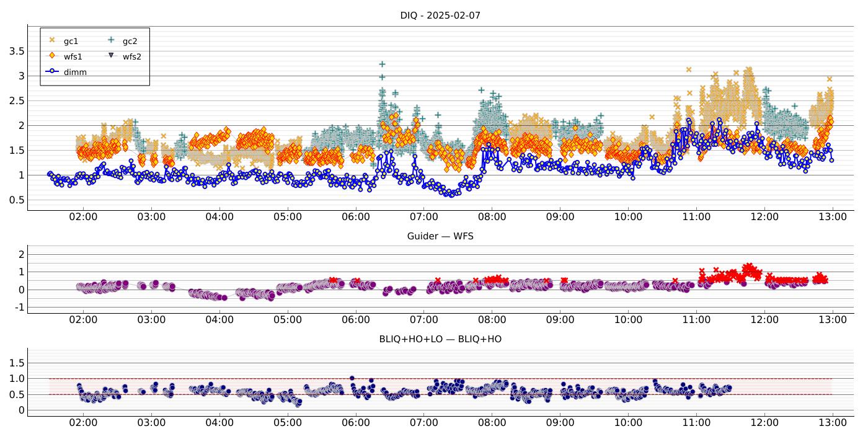Viewport: 868px width, 434px height.
Task: Click the 12:00 x-axis tick under Guider — WFS plot
Action: click(764, 319)
